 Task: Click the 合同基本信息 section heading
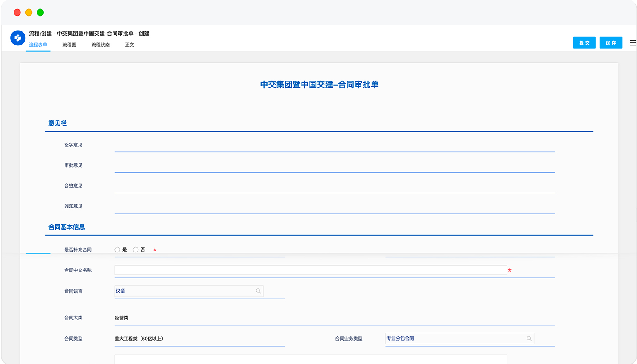click(x=67, y=227)
